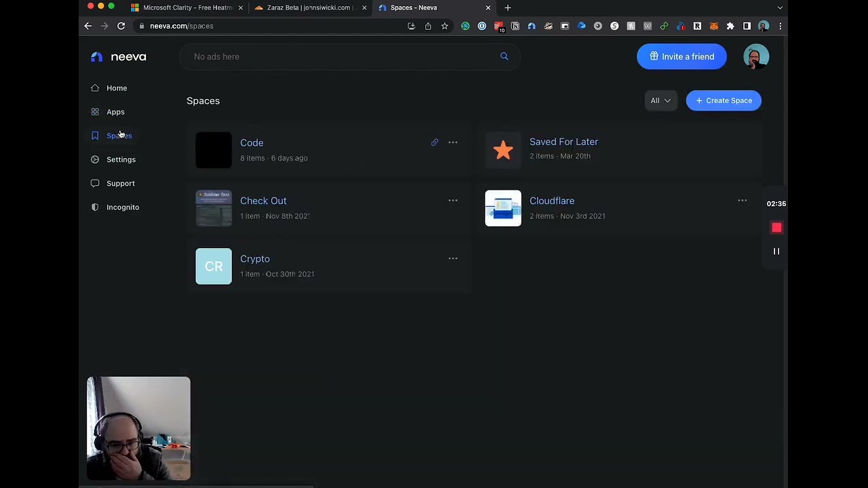Click the Todoist extension icon with badge
This screenshot has width=868, height=488.
pos(499,26)
